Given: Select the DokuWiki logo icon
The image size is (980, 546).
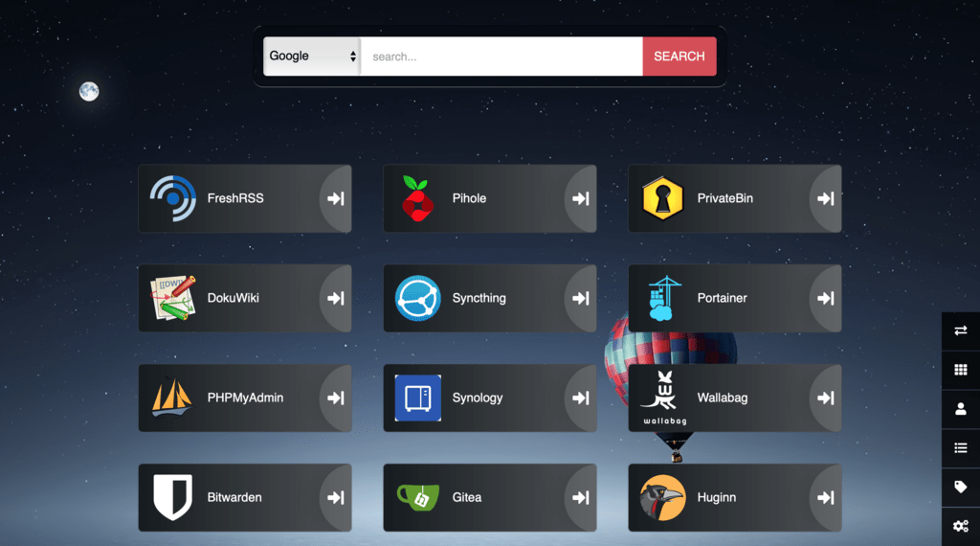Looking at the screenshot, I should [173, 298].
